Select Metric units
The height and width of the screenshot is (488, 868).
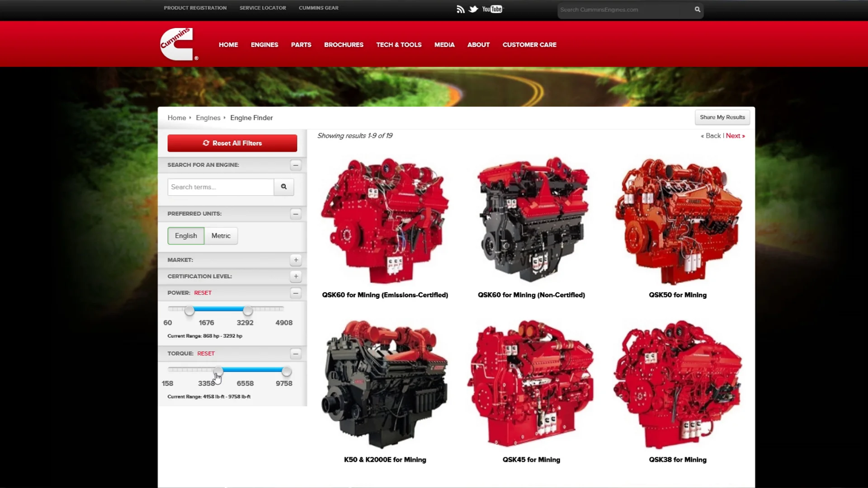(x=221, y=235)
